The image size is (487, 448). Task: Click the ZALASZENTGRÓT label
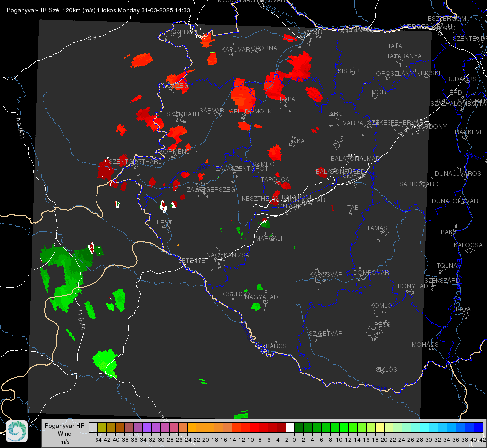coord(242,169)
